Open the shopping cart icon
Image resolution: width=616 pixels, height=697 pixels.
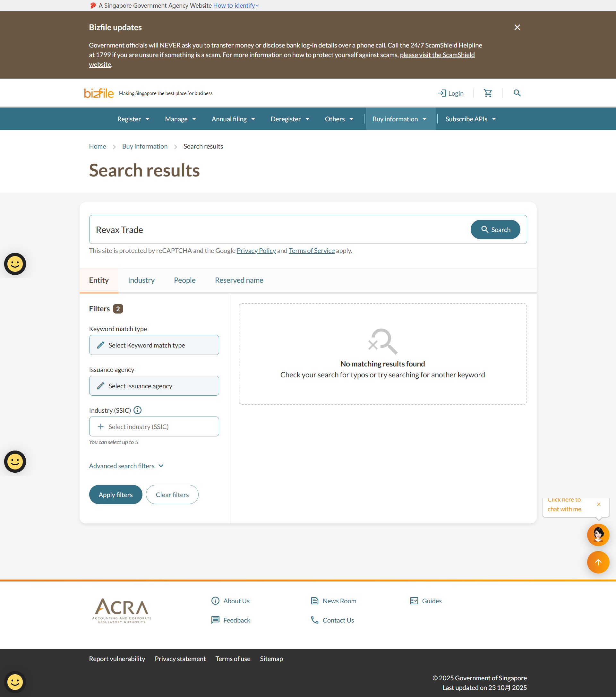[x=488, y=93]
